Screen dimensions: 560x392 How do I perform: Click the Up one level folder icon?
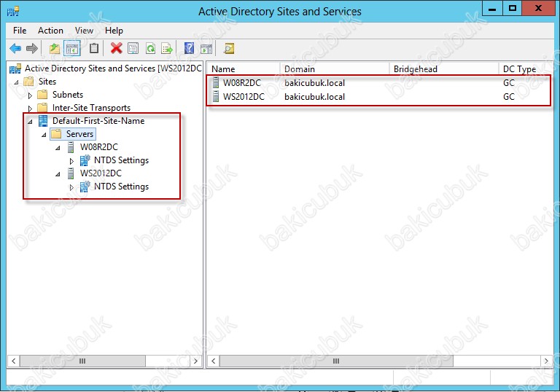pyautogui.click(x=54, y=48)
